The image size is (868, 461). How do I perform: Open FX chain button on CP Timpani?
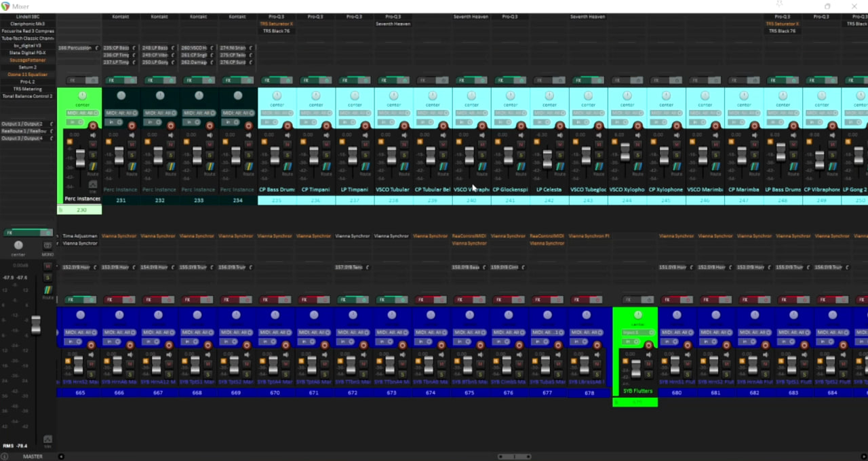[x=309, y=80]
